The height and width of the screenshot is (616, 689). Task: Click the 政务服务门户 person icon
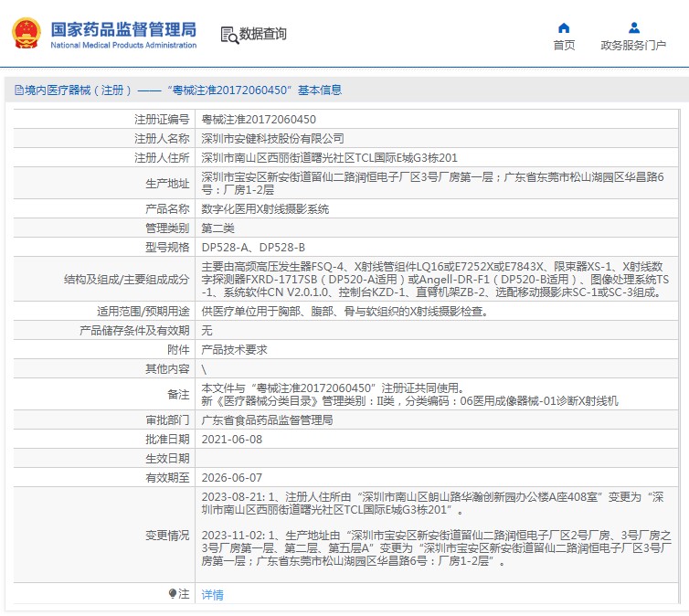pyautogui.click(x=633, y=27)
